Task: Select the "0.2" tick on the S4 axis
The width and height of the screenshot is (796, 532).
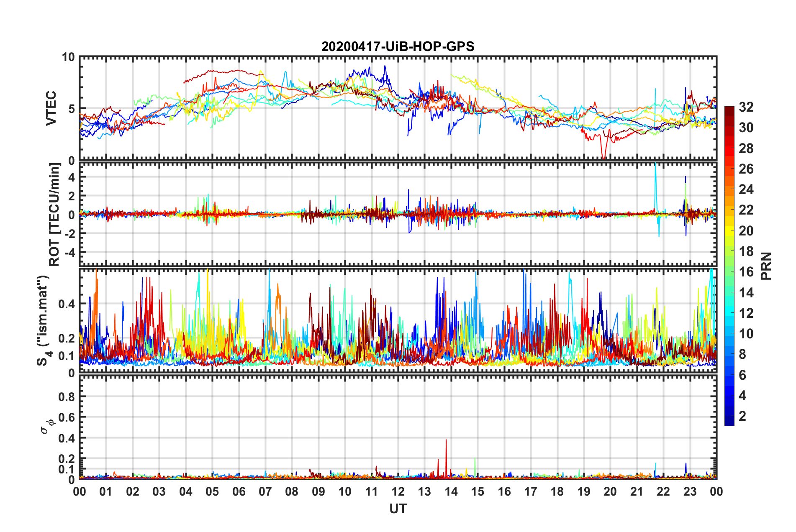Action: [x=67, y=338]
